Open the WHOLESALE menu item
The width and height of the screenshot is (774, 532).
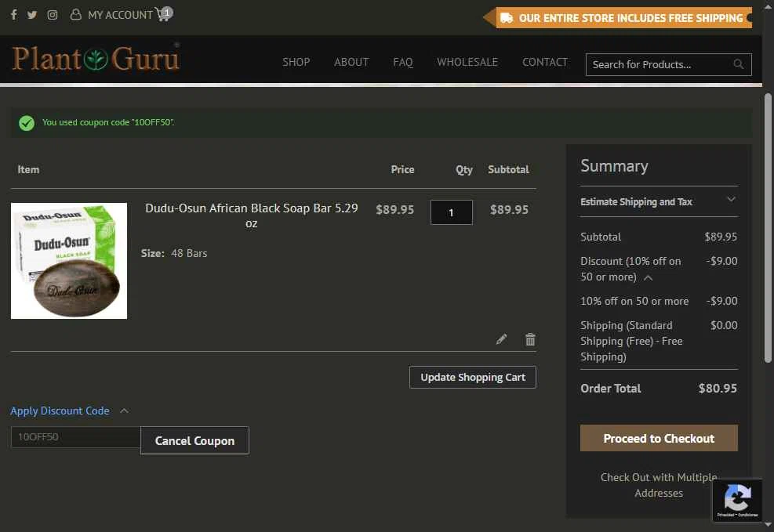pyautogui.click(x=467, y=62)
